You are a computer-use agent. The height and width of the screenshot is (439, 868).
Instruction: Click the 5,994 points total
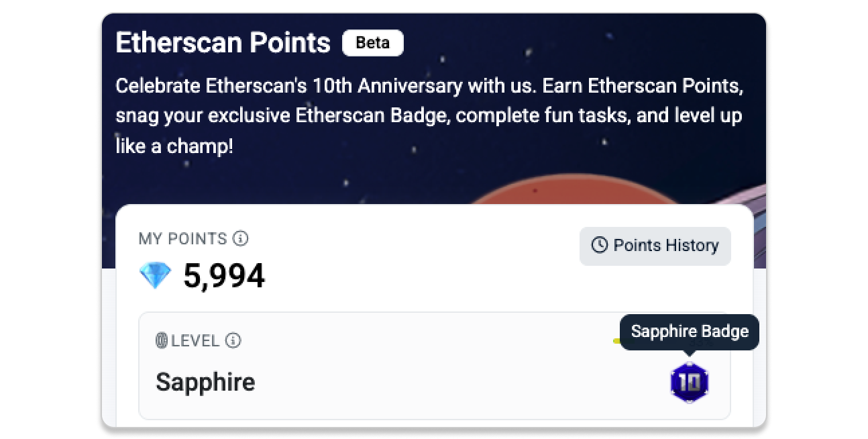[224, 276]
